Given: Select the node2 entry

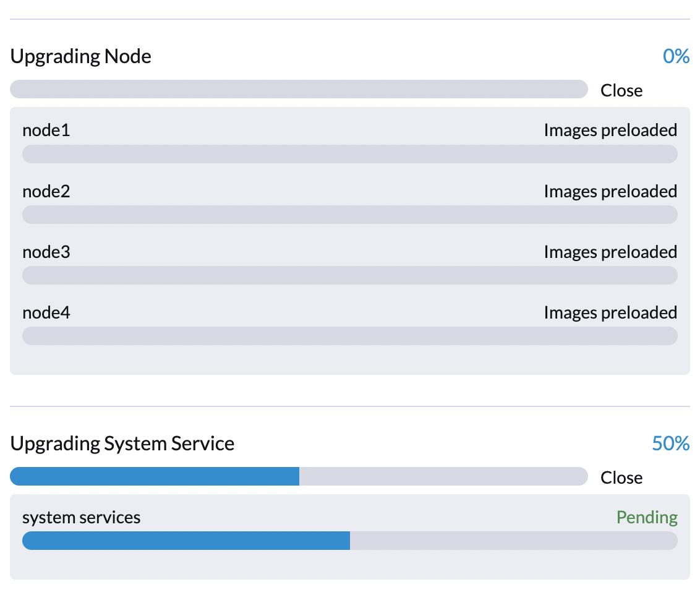Looking at the screenshot, I should (46, 192).
